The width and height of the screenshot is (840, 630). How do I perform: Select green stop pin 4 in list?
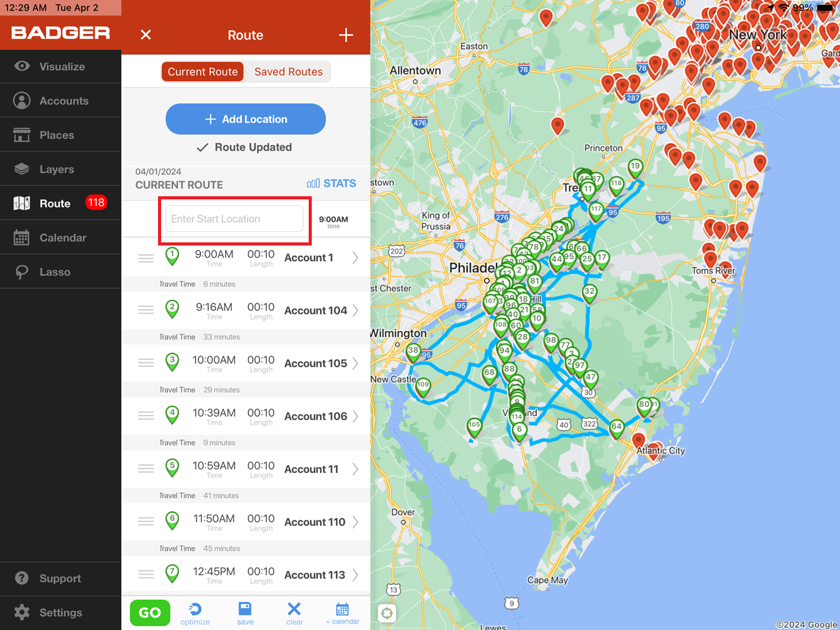point(172,415)
